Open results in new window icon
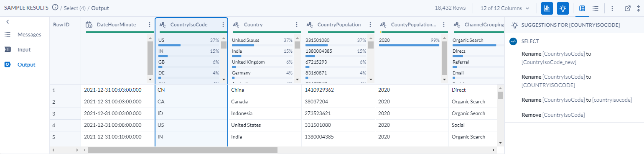Viewport: 644px width, 154px height. click(627, 8)
